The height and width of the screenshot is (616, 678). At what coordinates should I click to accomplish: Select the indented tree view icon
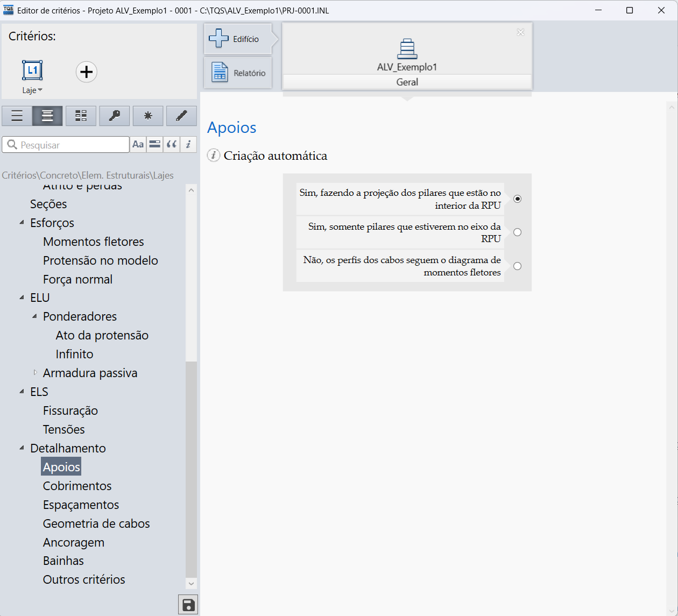47,116
